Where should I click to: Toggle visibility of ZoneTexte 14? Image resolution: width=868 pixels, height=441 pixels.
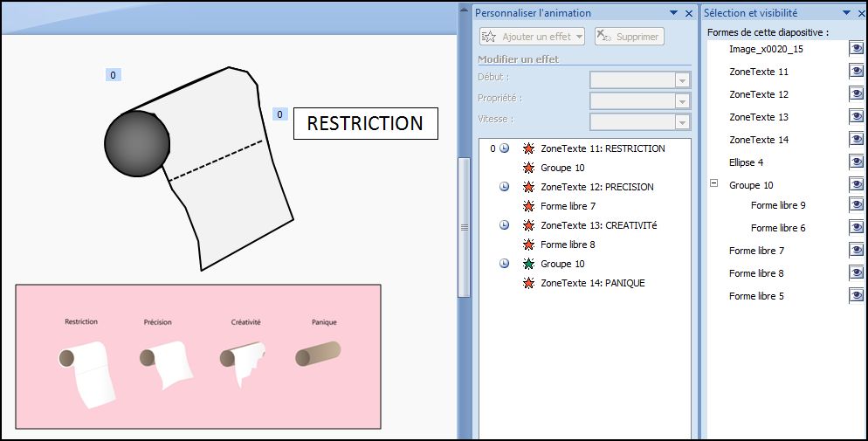(856, 140)
